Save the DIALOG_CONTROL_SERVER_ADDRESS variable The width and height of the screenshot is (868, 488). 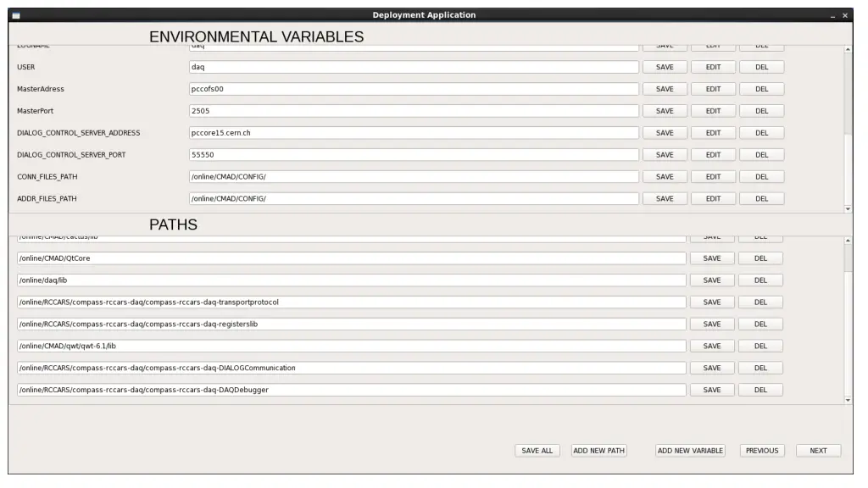[665, 133]
